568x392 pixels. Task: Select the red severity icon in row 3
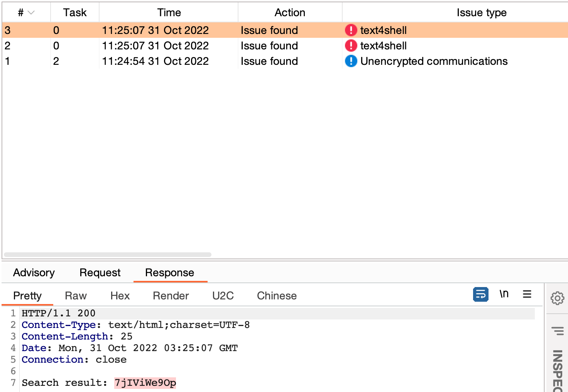pyautogui.click(x=351, y=30)
